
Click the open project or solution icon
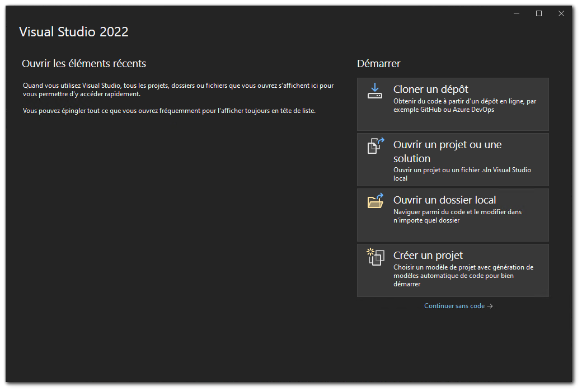pos(376,146)
